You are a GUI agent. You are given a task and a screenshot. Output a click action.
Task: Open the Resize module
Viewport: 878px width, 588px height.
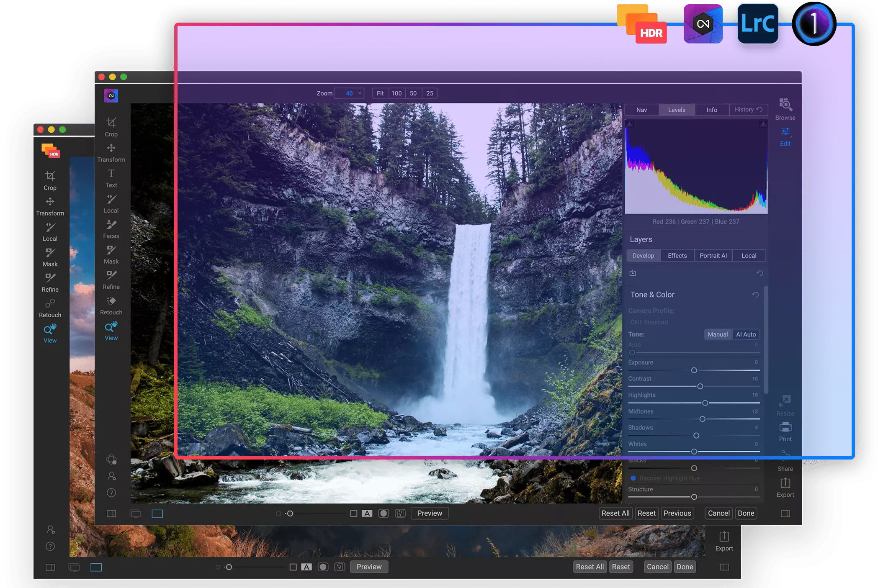[x=785, y=405]
